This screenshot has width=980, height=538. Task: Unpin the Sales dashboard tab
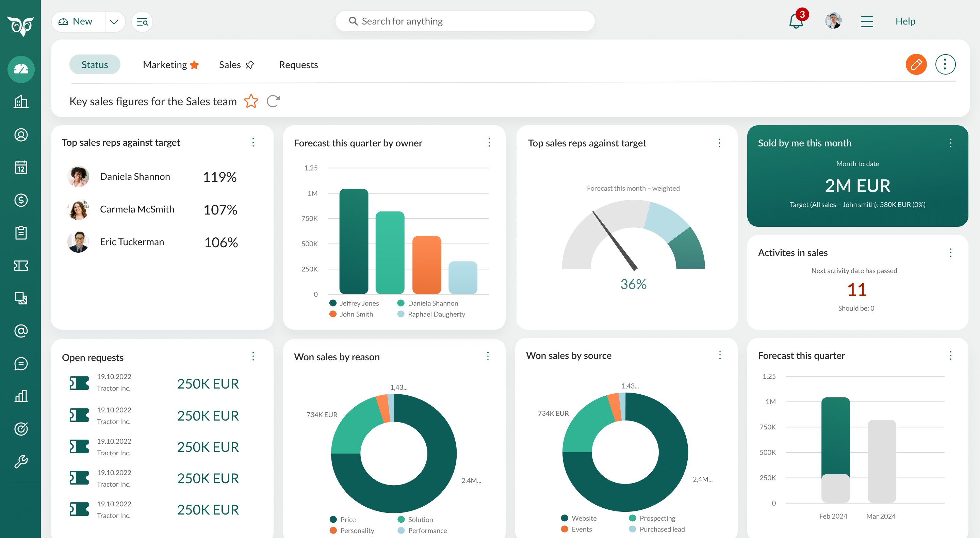250,65
